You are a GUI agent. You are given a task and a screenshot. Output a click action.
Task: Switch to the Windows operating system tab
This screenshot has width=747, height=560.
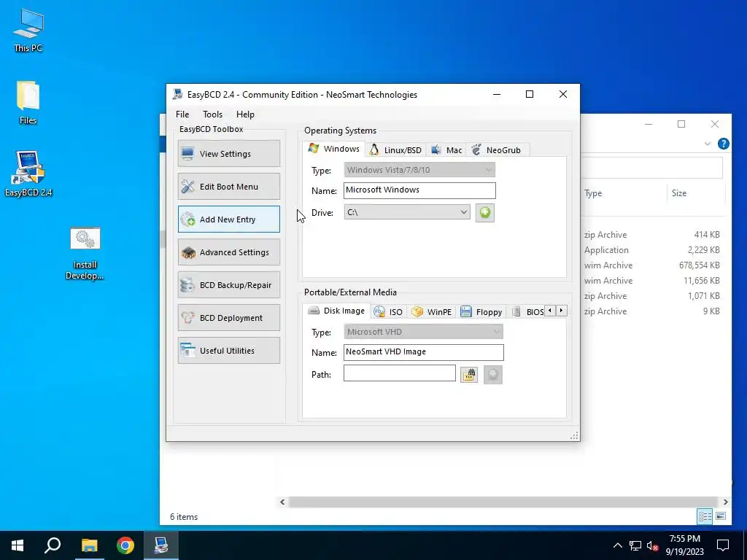(x=333, y=149)
